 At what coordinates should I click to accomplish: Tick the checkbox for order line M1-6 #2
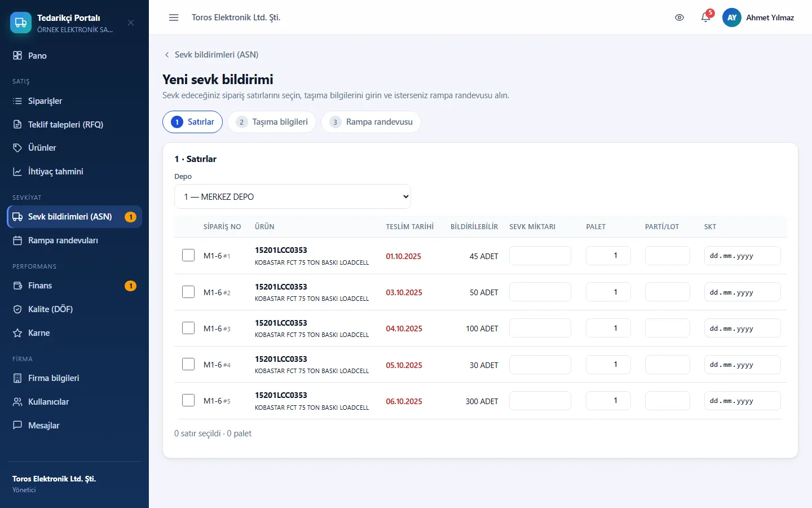pos(188,292)
